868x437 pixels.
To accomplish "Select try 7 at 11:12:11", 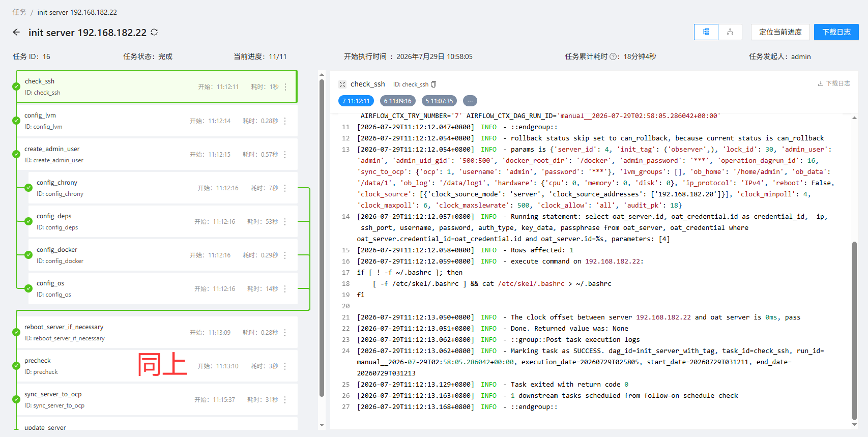I will pyautogui.click(x=356, y=101).
